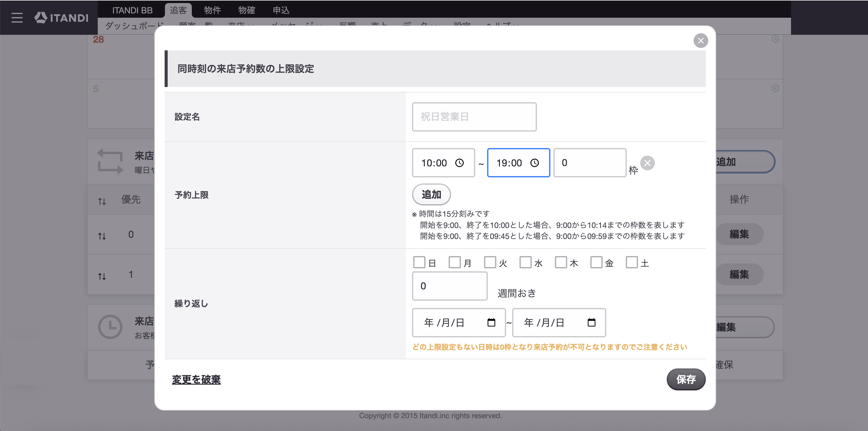Switch to the 追客 tab
Screen dimensions: 868x431
tap(178, 10)
